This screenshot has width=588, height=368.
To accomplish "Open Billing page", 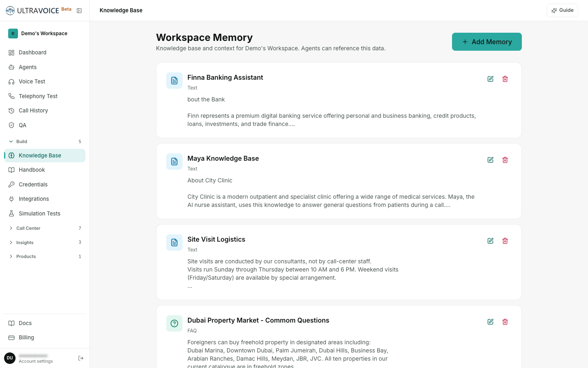I will [x=45, y=337].
